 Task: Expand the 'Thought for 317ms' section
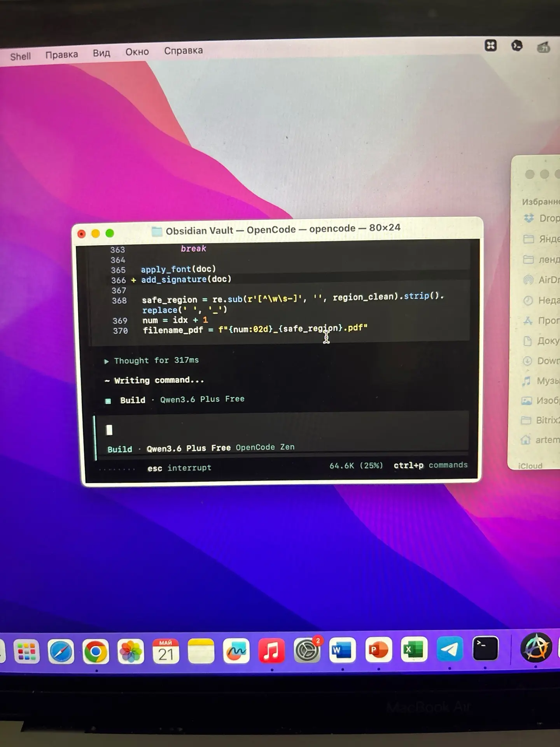[152, 361]
